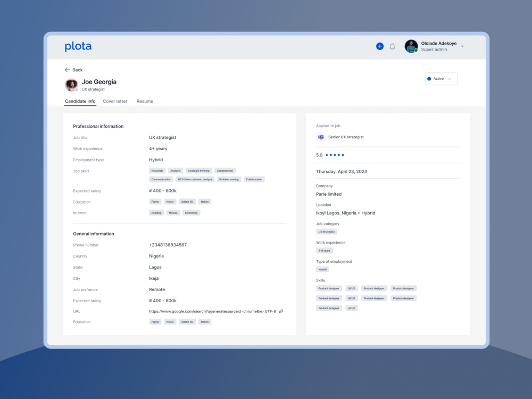Click the Parle limited company name
Image resolution: width=532 pixels, height=399 pixels.
(x=329, y=194)
